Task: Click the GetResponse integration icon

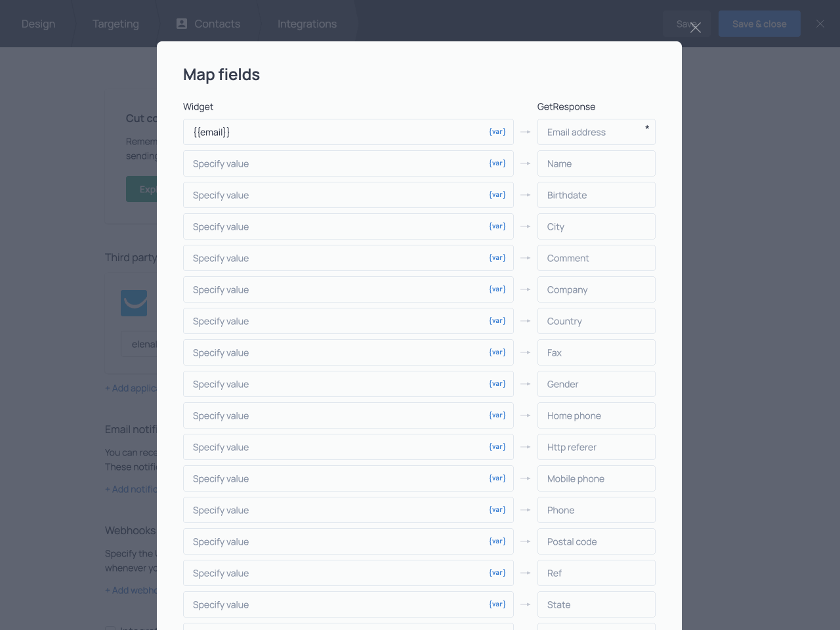Action: tap(134, 303)
